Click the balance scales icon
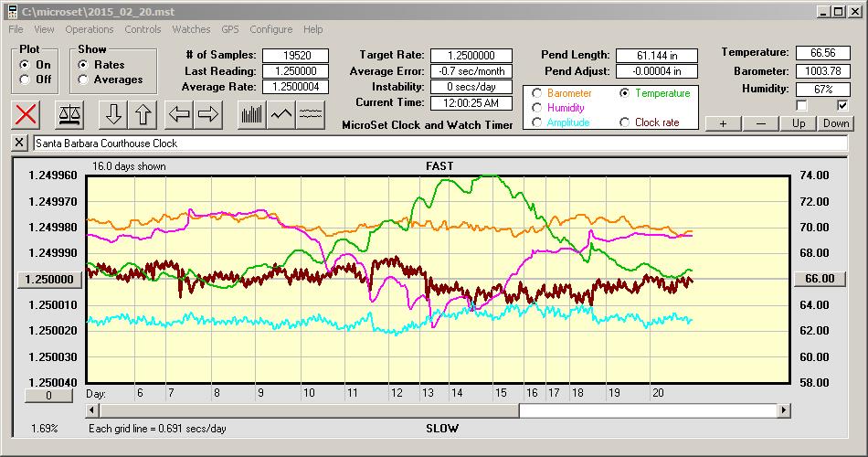868x457 pixels. [69, 115]
